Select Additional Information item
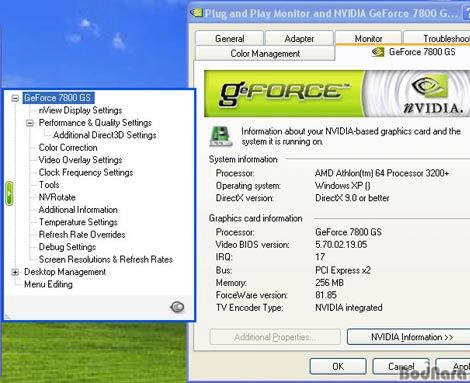 click(78, 210)
